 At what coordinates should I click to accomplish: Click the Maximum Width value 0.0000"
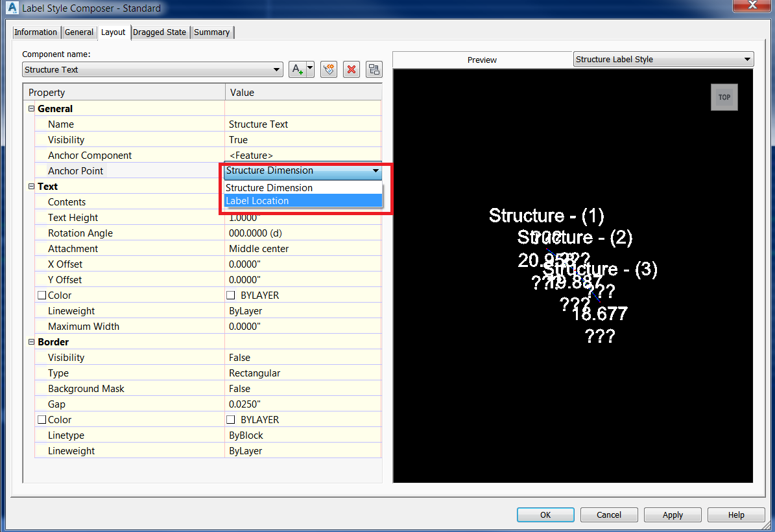303,327
